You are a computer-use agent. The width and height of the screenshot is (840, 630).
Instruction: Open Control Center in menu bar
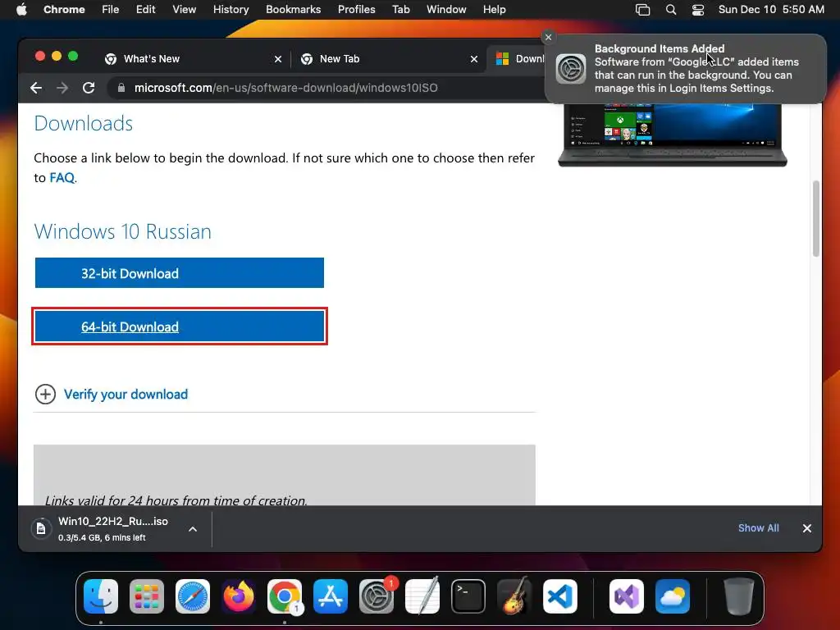[697, 10]
